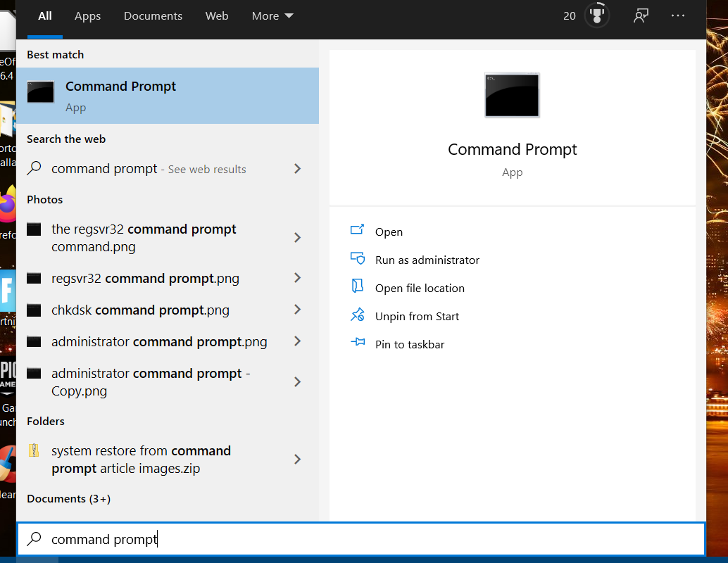Click Command Prompt icon in best match
The image size is (728, 563).
tap(40, 92)
